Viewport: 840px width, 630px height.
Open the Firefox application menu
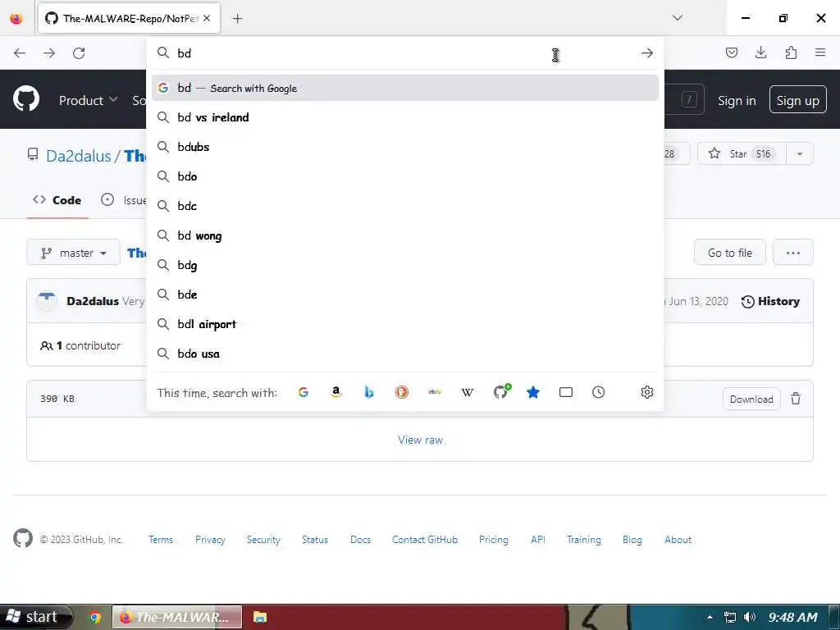pos(820,52)
